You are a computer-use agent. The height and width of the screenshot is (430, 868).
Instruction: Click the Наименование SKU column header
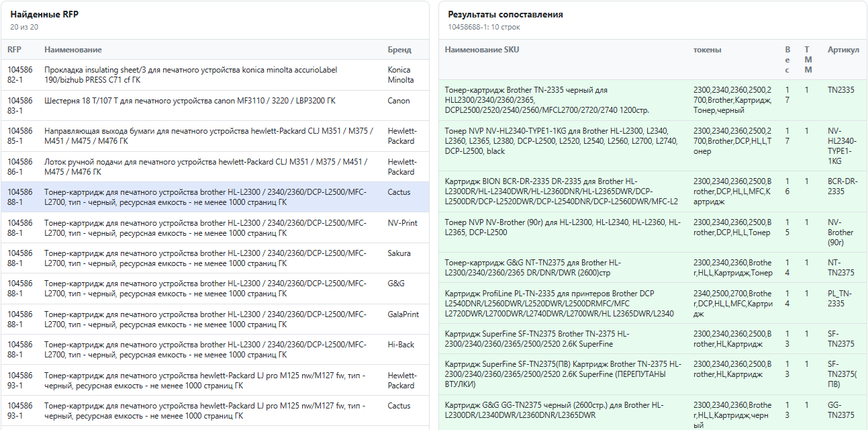481,50
